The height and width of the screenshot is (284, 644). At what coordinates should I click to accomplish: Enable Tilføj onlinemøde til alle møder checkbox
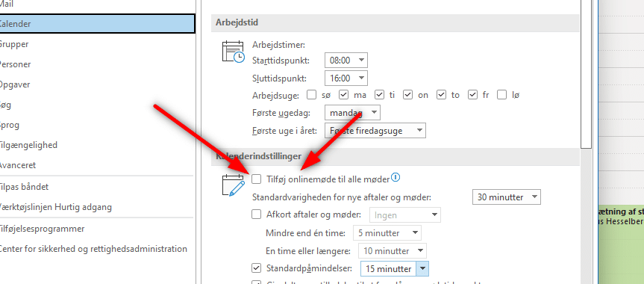tap(256, 179)
